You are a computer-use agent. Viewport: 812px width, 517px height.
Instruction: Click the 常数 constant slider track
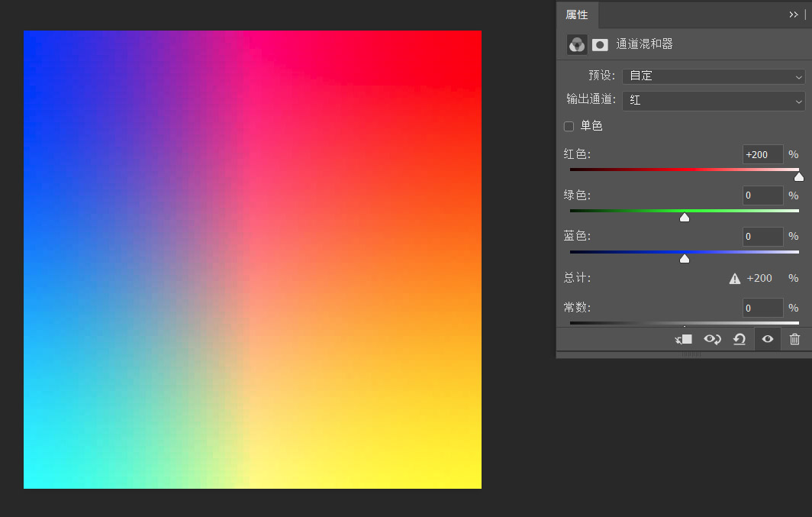point(684,323)
